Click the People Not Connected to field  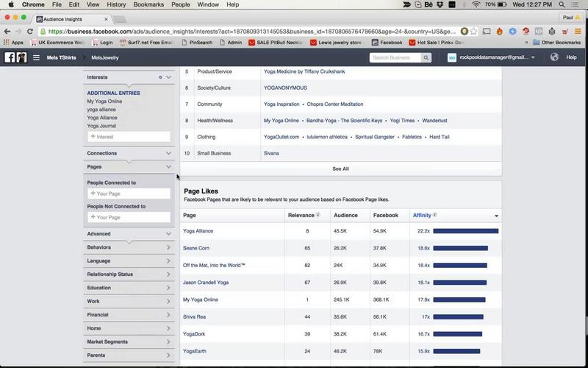(x=129, y=217)
